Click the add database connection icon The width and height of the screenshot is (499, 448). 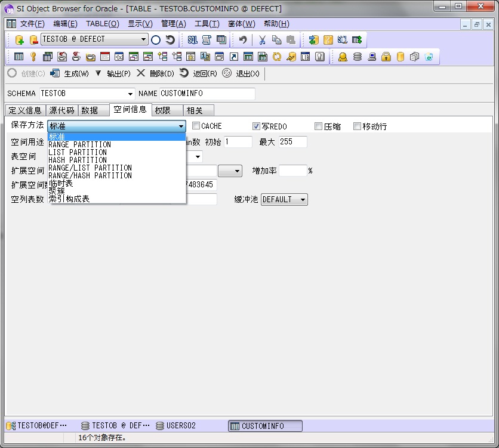pyautogui.click(x=20, y=40)
